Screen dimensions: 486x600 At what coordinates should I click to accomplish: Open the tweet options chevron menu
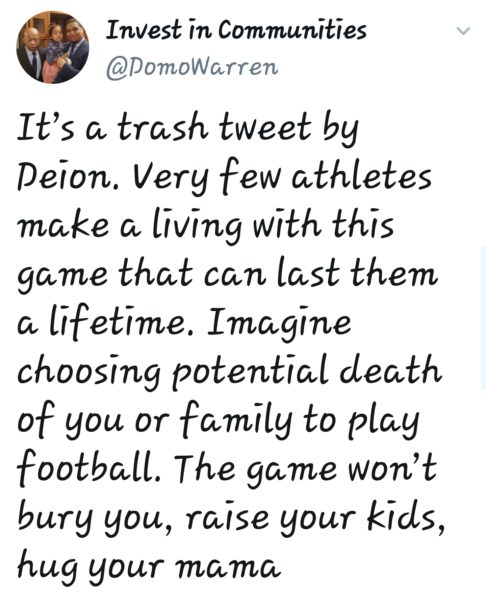coord(463,31)
